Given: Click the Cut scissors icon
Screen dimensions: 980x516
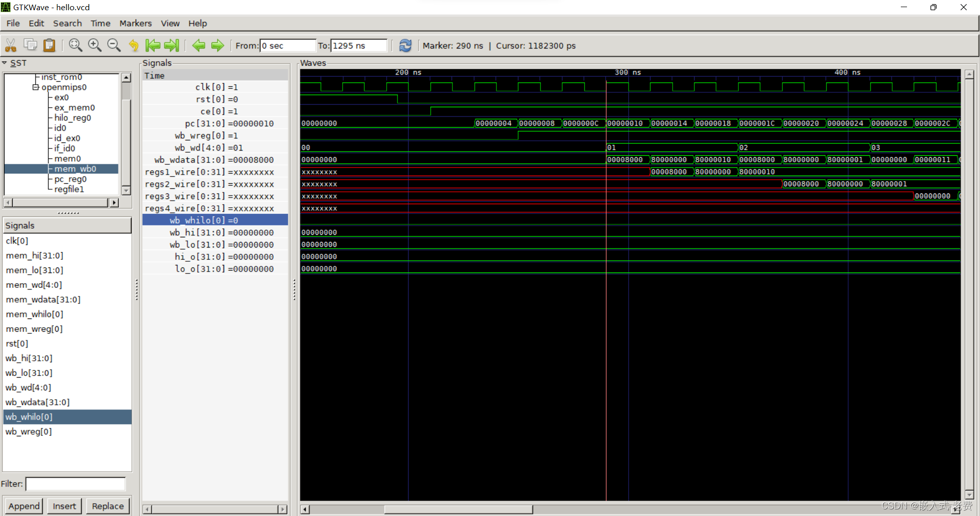Looking at the screenshot, I should tap(10, 45).
